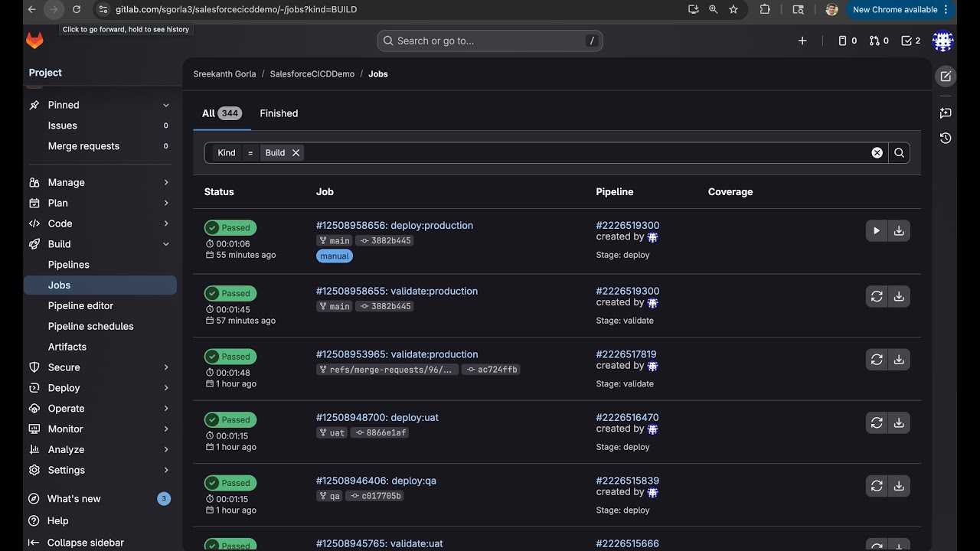Open the edit panel icon on right rail
The image size is (980, 551).
946,77
